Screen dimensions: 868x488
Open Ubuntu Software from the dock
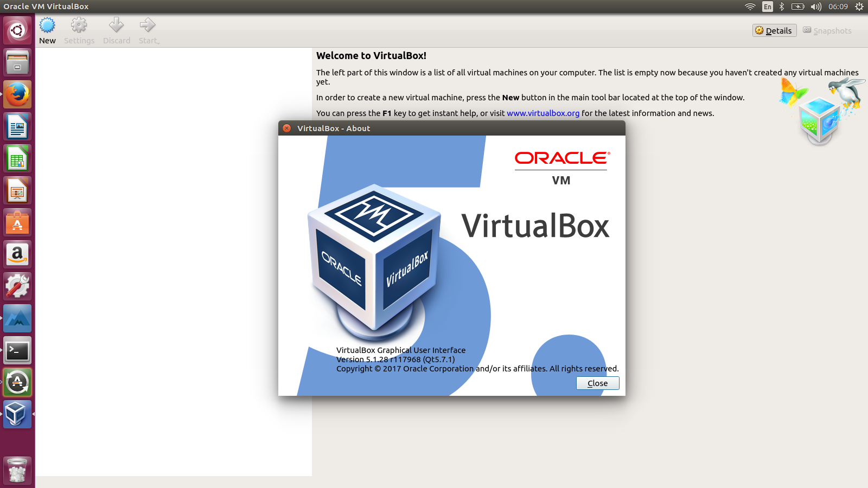17,222
